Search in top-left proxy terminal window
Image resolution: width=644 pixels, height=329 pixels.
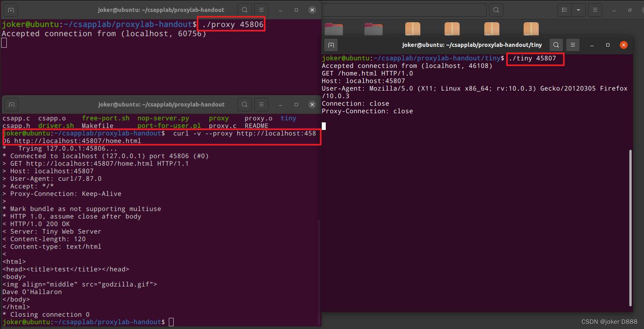pyautogui.click(x=245, y=10)
